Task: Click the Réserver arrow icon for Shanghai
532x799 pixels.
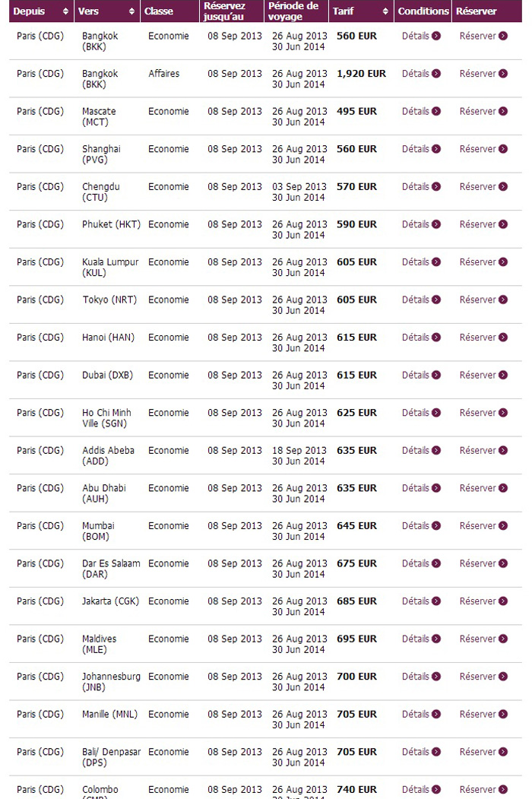Action: click(x=503, y=149)
